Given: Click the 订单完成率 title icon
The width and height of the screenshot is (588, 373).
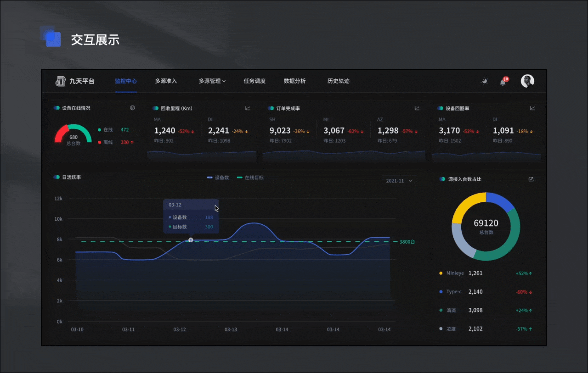Looking at the screenshot, I should 271,108.
